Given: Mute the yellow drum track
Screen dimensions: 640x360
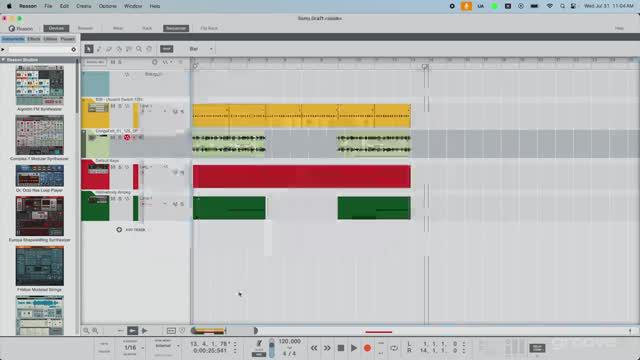Looking at the screenshot, I should [113, 106].
